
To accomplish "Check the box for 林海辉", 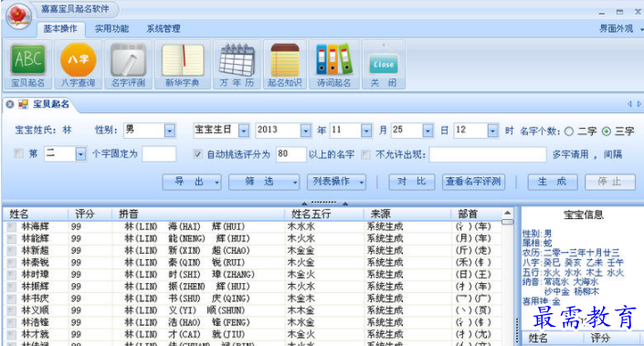I will coord(12,227).
